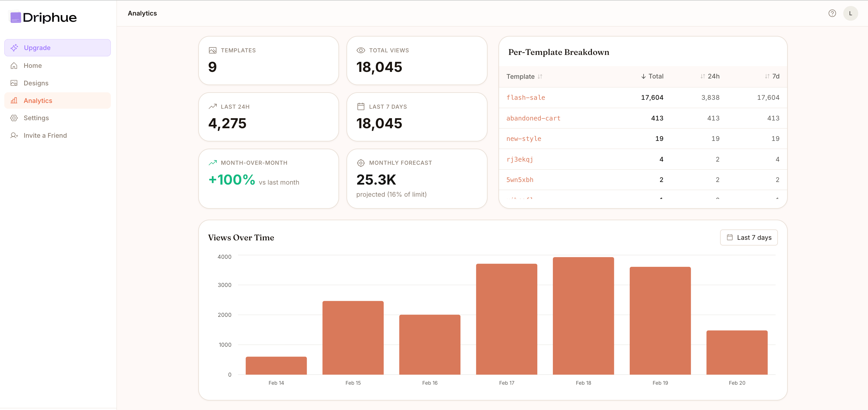Open the Last 7 days range dropdown

coord(749,238)
